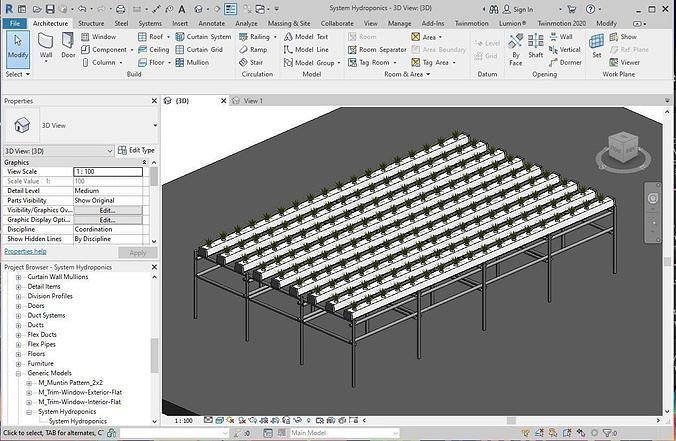This screenshot has height=441, width=676.
Task: Select the Curtain Grid tool
Action: (199, 50)
